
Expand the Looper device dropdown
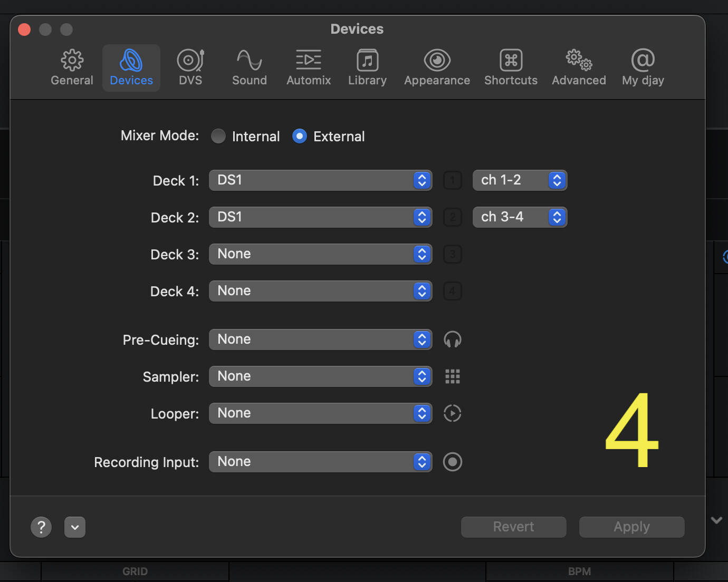pyautogui.click(x=321, y=413)
